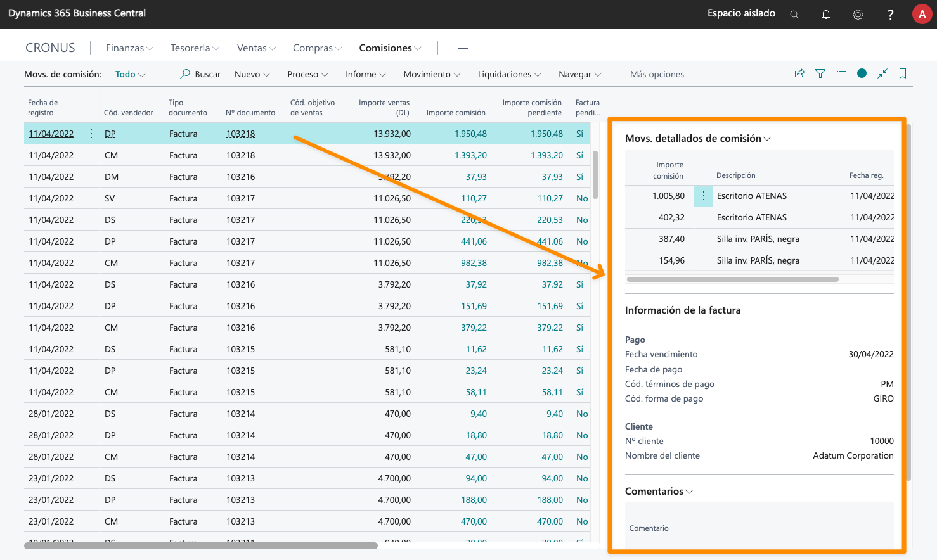
Task: Open the Liquidaciones action menu
Action: point(509,74)
